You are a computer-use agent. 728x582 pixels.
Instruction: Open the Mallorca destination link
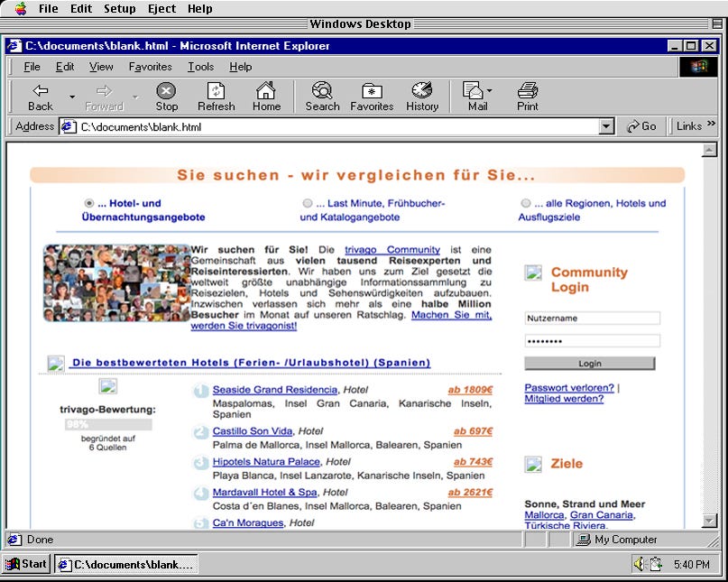[x=544, y=514]
